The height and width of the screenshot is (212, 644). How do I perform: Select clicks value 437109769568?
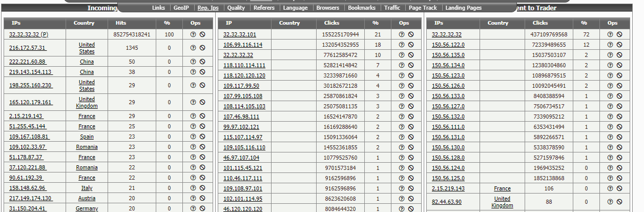(x=549, y=34)
